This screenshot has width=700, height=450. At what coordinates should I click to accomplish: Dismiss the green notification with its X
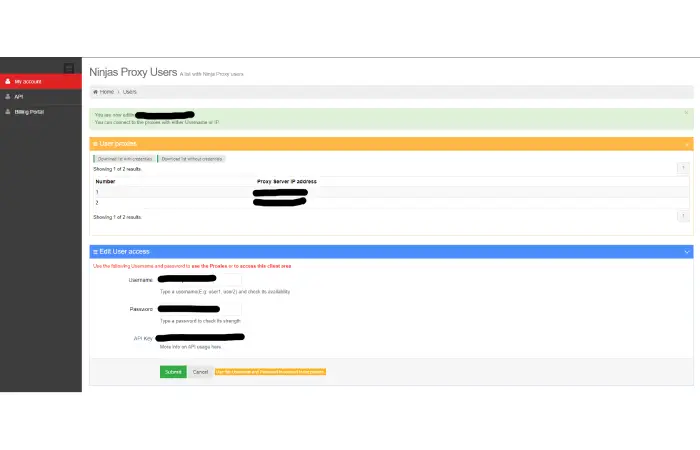tap(686, 112)
